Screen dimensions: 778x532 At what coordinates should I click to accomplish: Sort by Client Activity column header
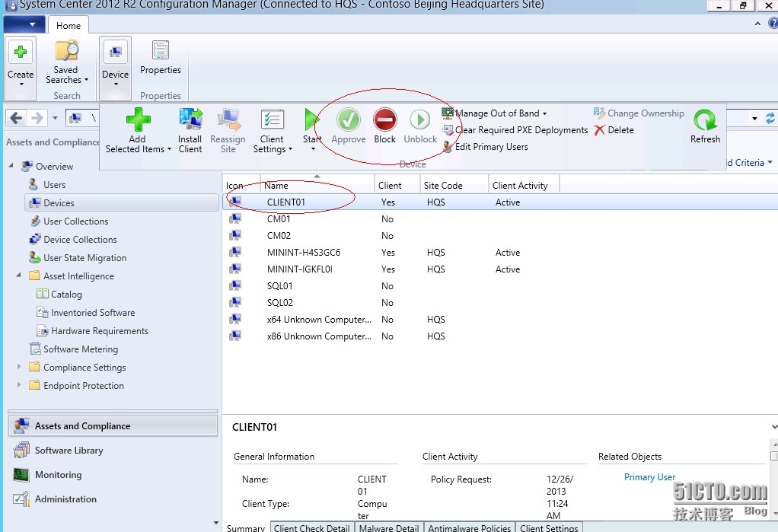click(524, 185)
